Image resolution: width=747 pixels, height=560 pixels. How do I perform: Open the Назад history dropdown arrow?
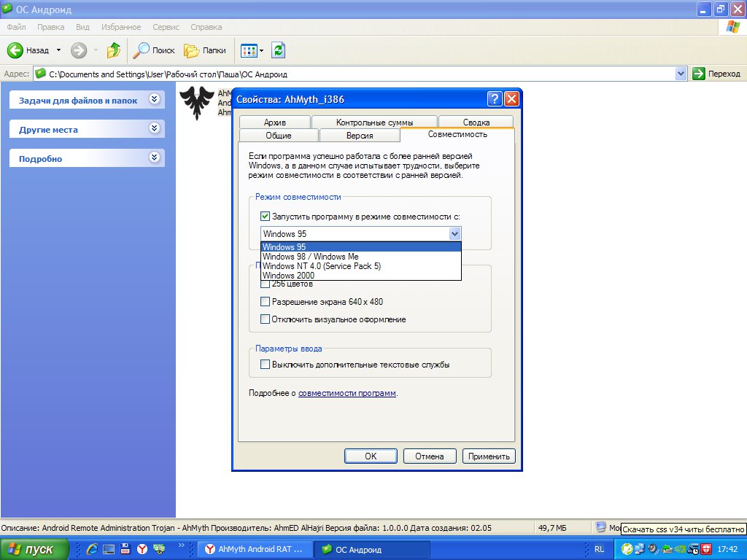coord(58,50)
